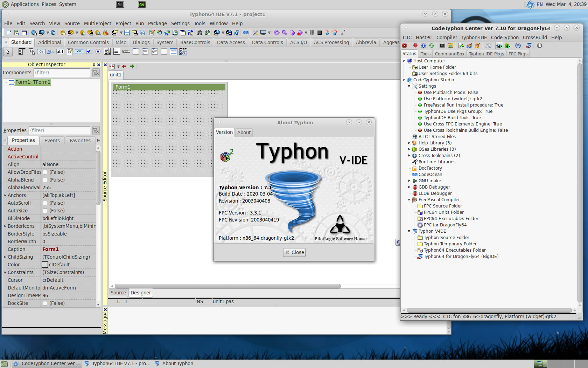Click the Save (floppy disk) toolbar icon

coord(127,33)
